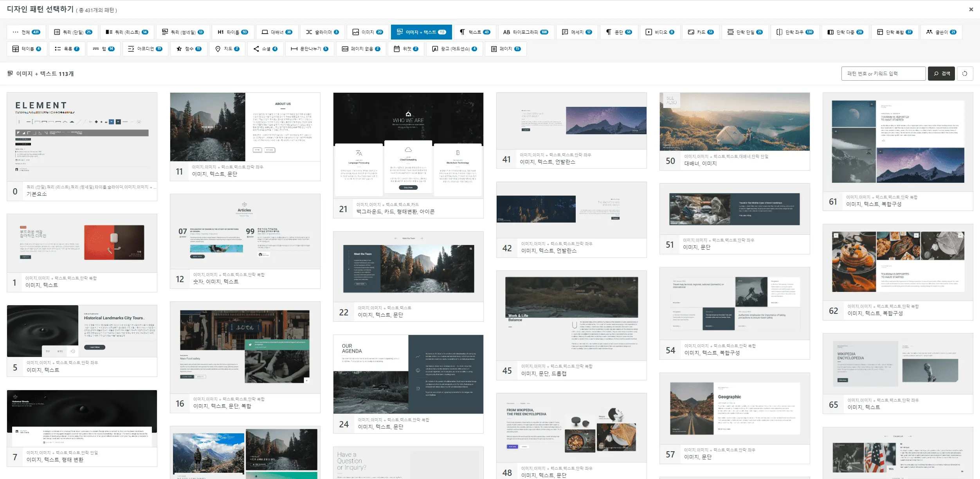Focus the 패턴 번호 or 키워드 입력 field
This screenshot has width=980, height=479.
click(x=883, y=74)
